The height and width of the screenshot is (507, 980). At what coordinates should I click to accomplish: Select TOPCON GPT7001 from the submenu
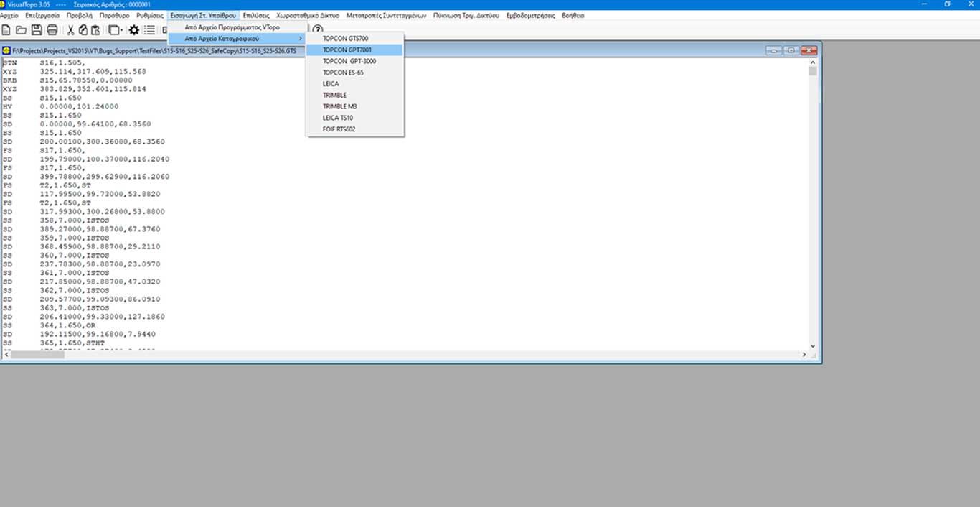tap(347, 50)
